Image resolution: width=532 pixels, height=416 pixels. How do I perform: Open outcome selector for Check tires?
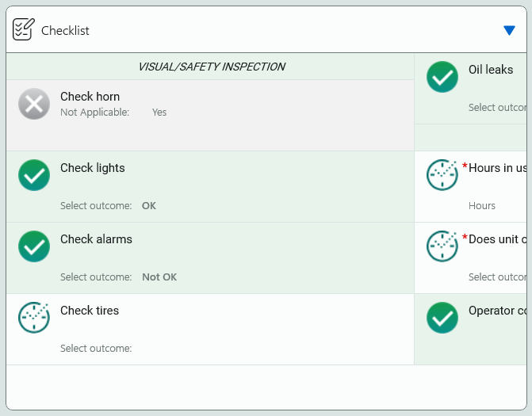[96, 348]
